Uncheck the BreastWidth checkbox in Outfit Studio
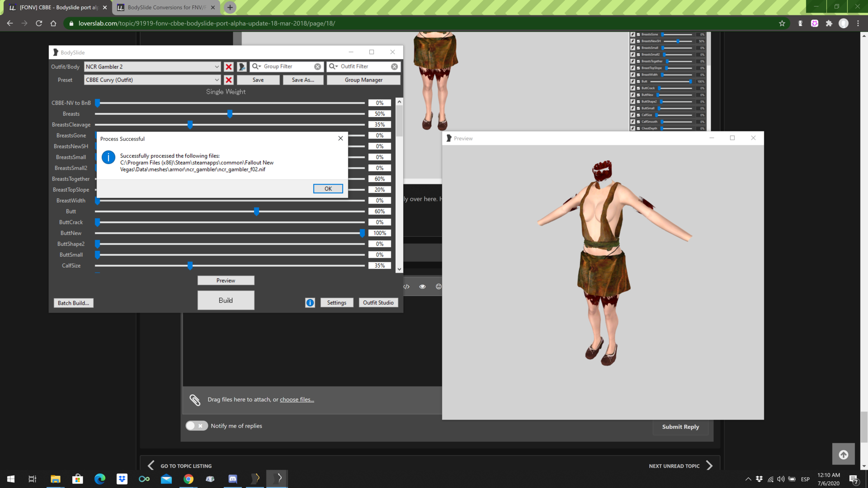 (x=638, y=75)
